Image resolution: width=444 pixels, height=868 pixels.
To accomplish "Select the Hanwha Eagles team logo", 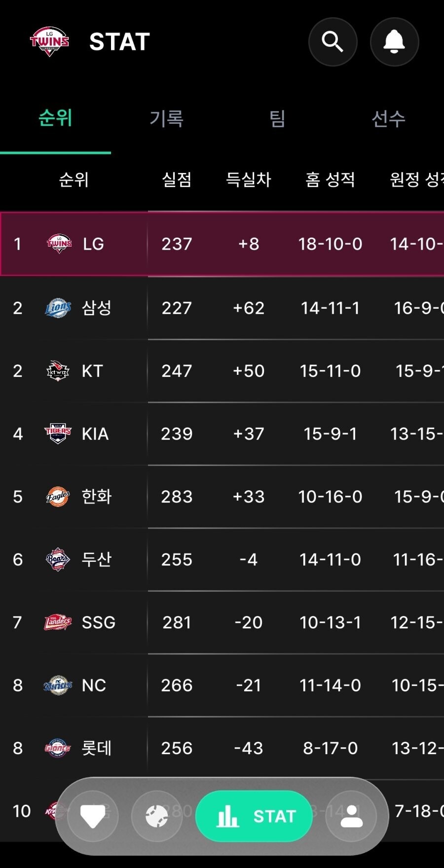I will coord(58,497).
